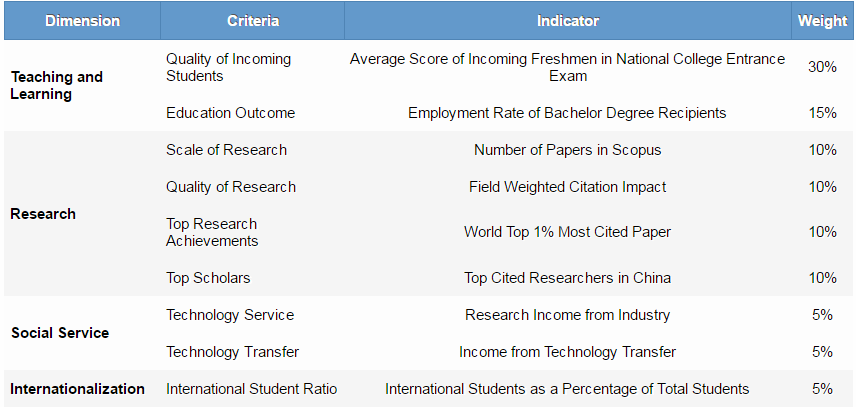The image size is (856, 407).
Task: Click the Weight column header
Action: (x=822, y=20)
